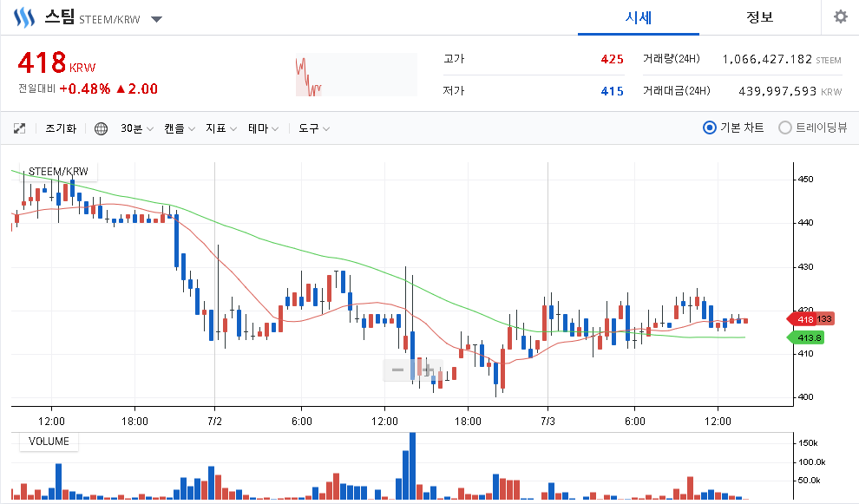Click the 450 price axis label
Viewport: 859px width, 504px height.
(x=805, y=180)
